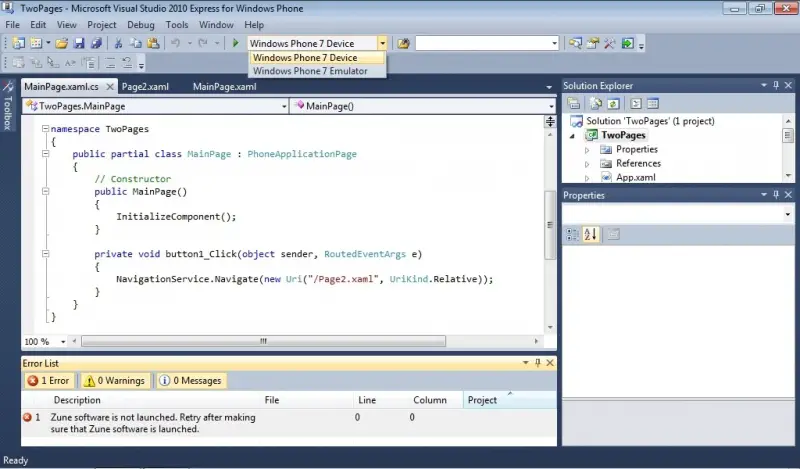Collapse the TwoPages project node
Image resolution: width=800 pixels, height=469 pixels.
572,136
